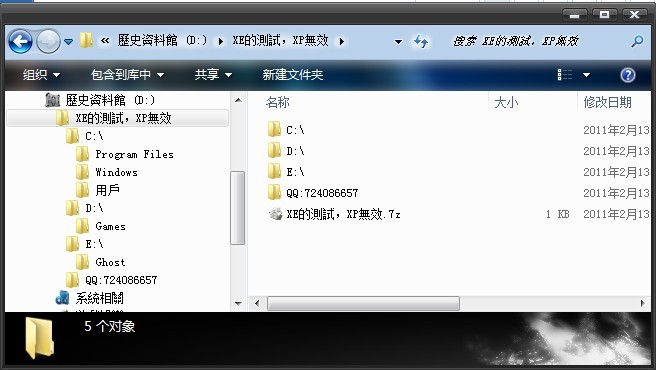Click Ghost folder icon in tree
The width and height of the screenshot is (656, 370).
click(x=82, y=262)
